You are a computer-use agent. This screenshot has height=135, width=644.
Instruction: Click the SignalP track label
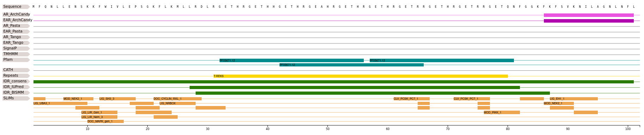click(x=16, y=48)
